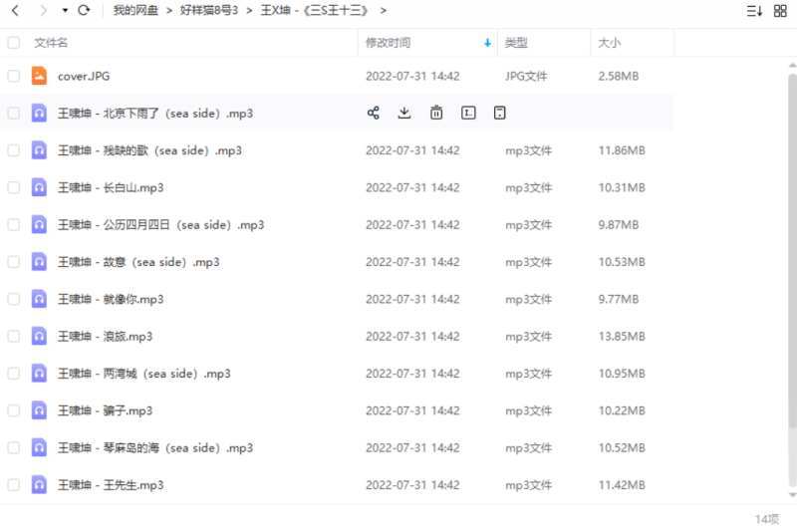Switch view with the grid view icon

click(x=781, y=11)
